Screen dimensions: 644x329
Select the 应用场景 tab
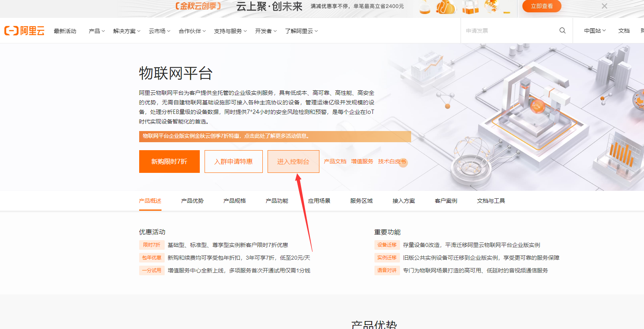[319, 201]
